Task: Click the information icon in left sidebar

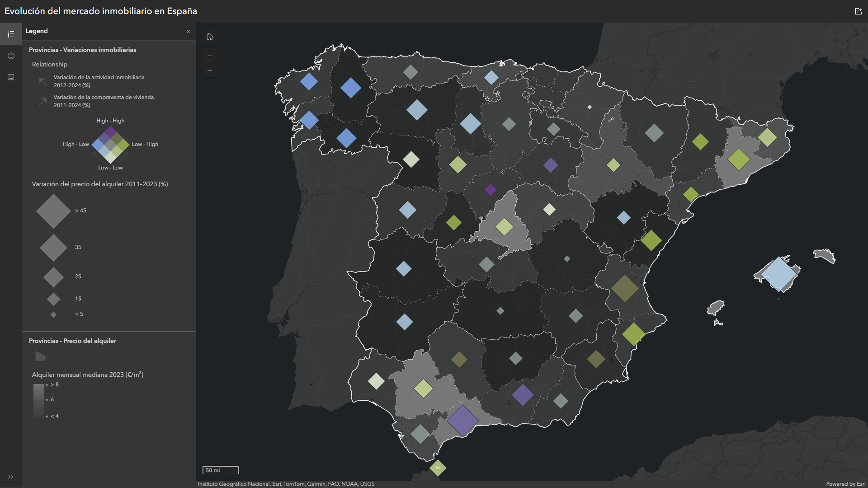Action: point(11,56)
